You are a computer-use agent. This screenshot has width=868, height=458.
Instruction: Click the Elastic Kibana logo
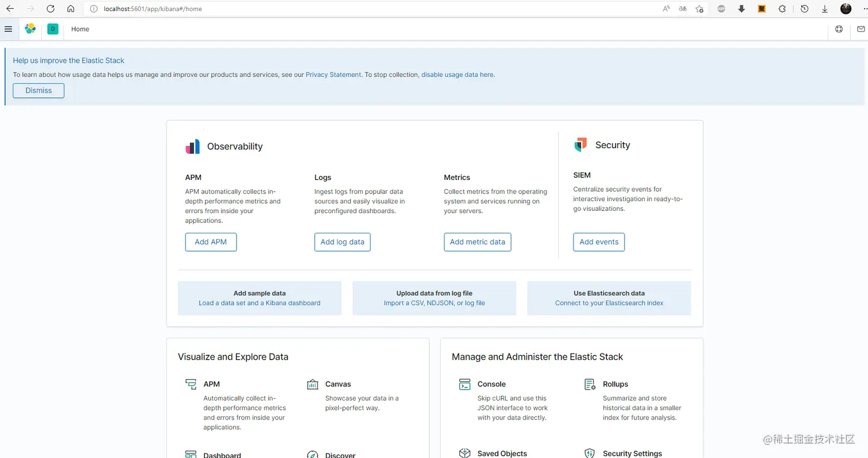[x=30, y=29]
